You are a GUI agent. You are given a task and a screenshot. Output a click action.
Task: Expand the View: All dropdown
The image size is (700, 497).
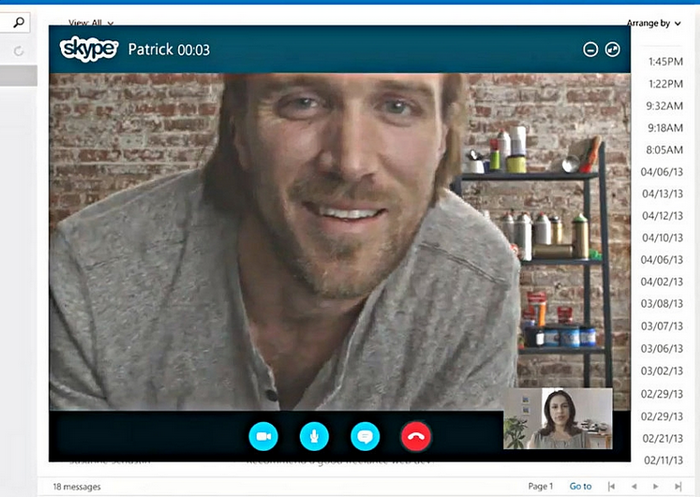click(91, 22)
